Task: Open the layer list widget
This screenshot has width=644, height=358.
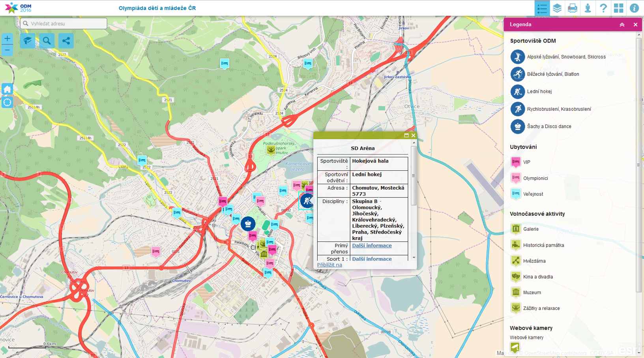Action: [557, 8]
